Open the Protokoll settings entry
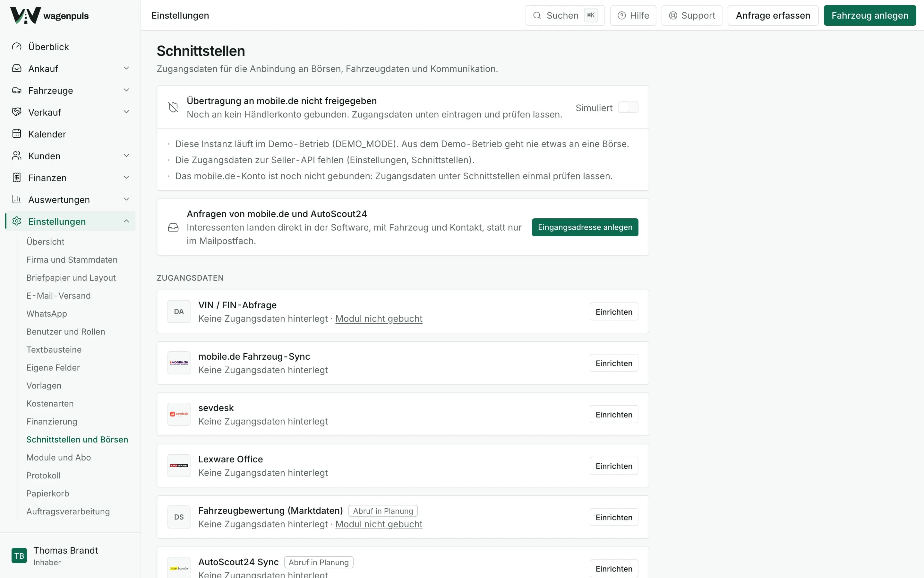 coord(44,475)
